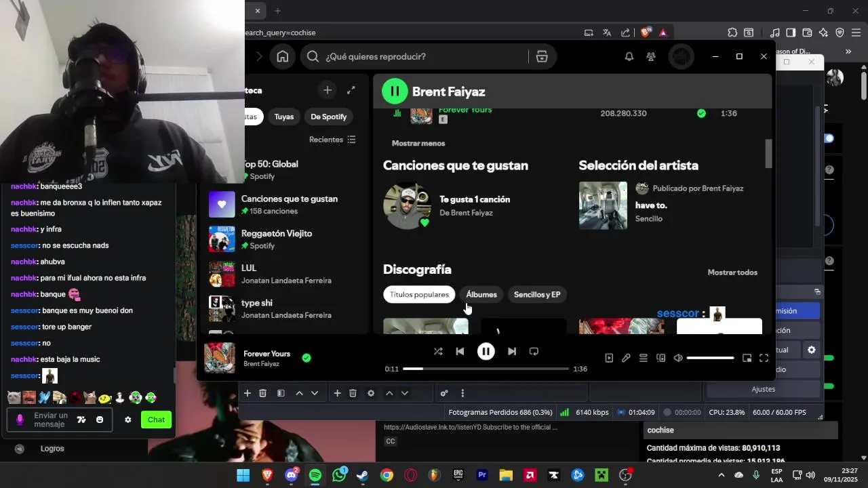
Task: Click Mostrar menos under track list
Action: 418,143
